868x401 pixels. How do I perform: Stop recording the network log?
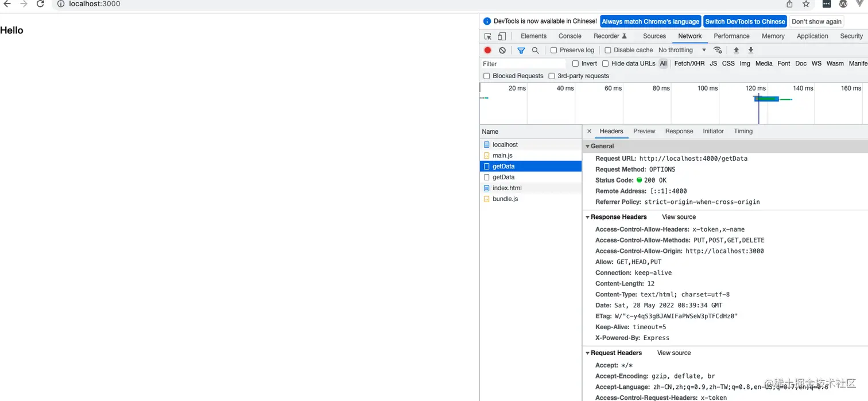(x=488, y=51)
